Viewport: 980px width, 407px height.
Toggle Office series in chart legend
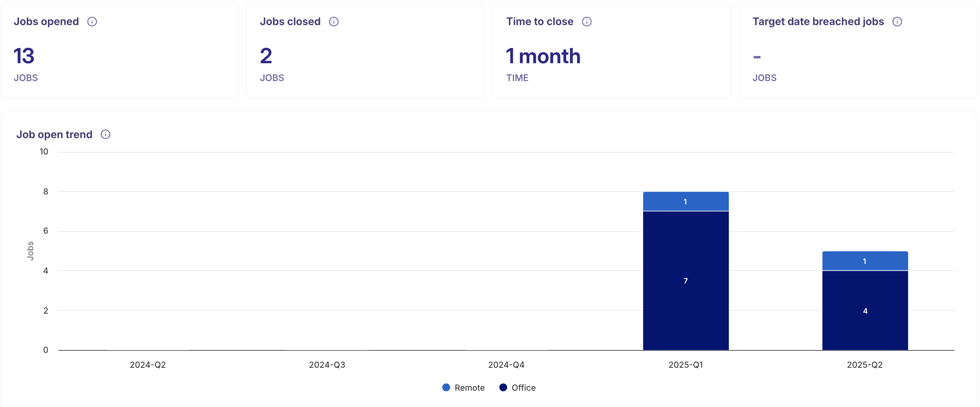(x=523, y=388)
